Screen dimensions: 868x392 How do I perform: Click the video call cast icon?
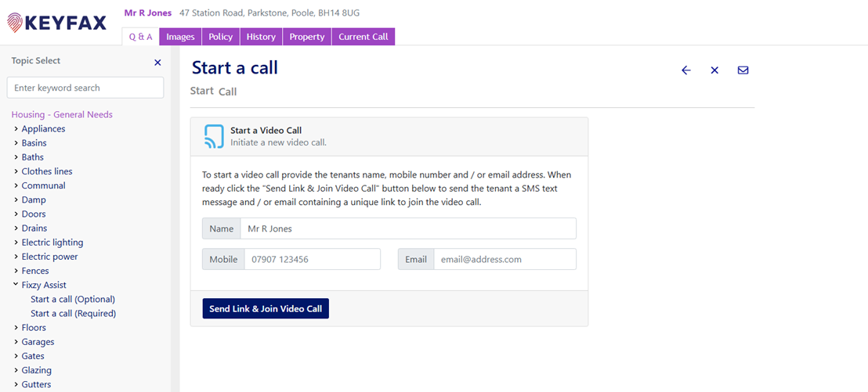214,136
